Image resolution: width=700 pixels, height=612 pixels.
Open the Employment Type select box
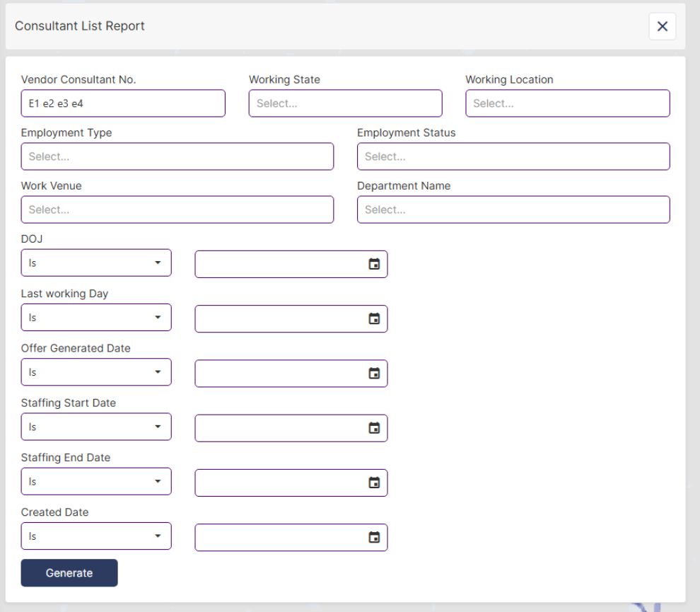(177, 156)
